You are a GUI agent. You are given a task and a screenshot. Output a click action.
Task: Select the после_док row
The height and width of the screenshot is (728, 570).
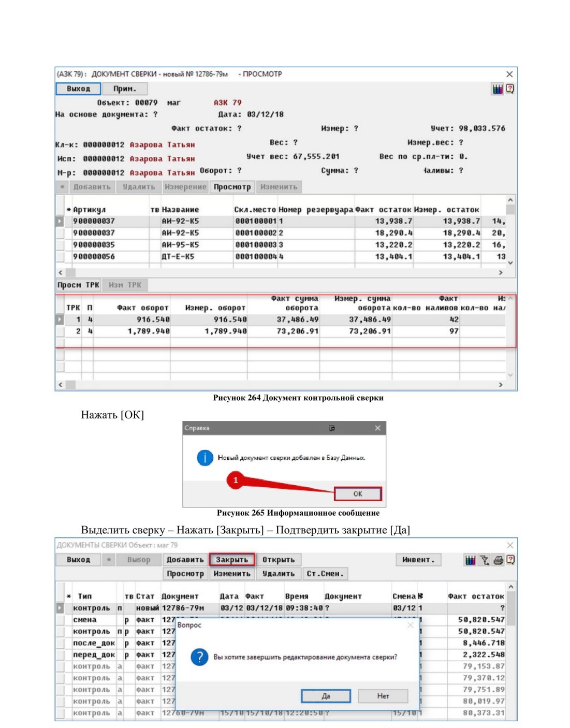click(x=281, y=643)
